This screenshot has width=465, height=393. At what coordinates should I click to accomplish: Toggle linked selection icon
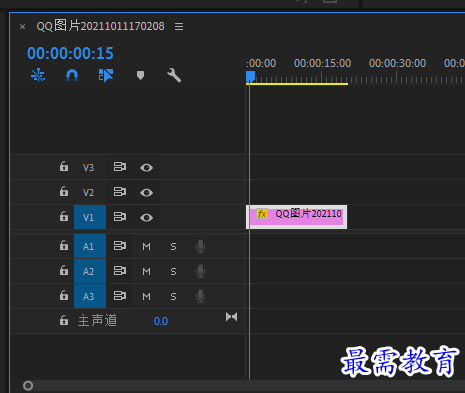tap(106, 75)
